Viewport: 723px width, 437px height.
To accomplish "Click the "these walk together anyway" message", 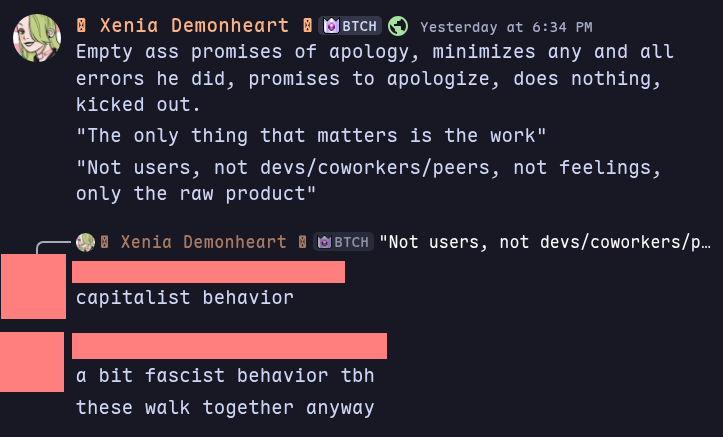I will [225, 407].
